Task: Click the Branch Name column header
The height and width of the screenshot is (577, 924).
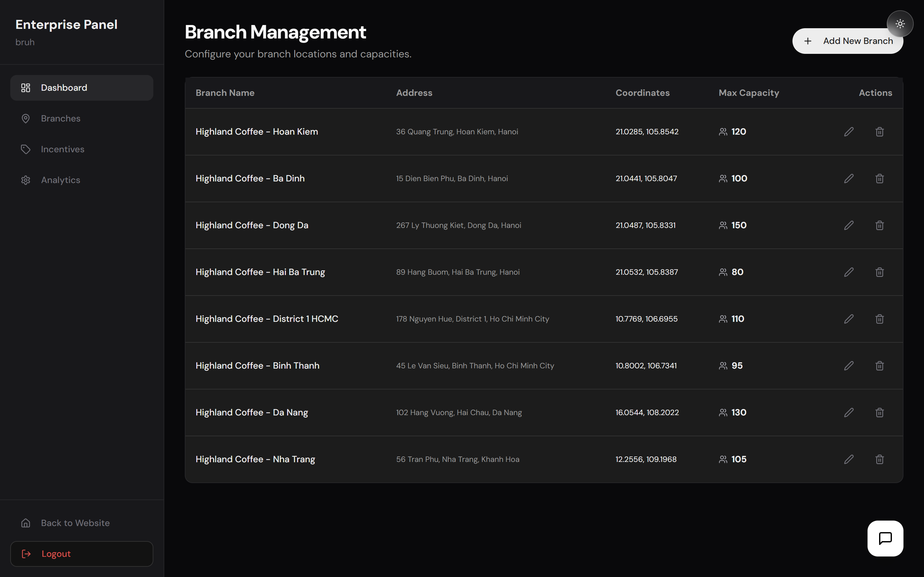Action: tap(225, 93)
